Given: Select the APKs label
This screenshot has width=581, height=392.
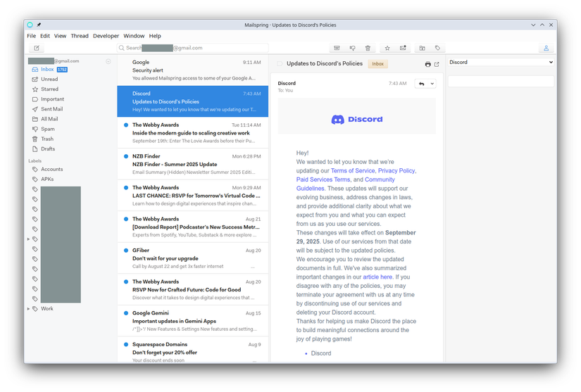Looking at the screenshot, I should [47, 179].
